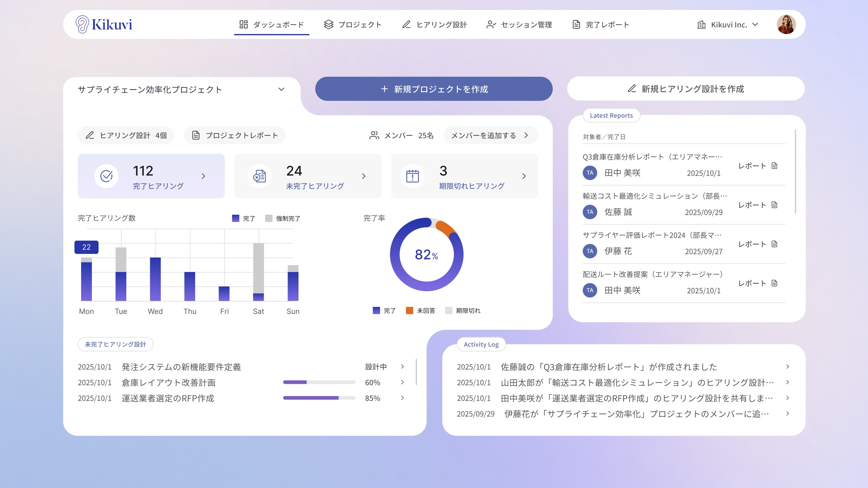This screenshot has width=868, height=488.
Task: Open report icon for 佐藤 誠
Action: pyautogui.click(x=774, y=205)
